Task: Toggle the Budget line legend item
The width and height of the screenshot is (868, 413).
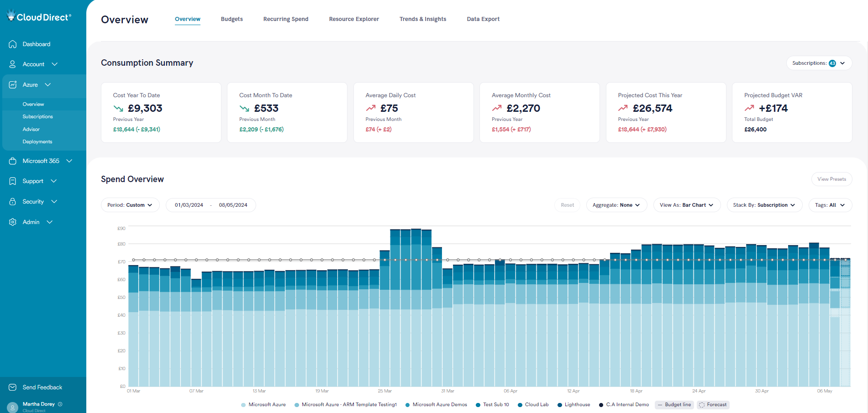Action: 674,405
